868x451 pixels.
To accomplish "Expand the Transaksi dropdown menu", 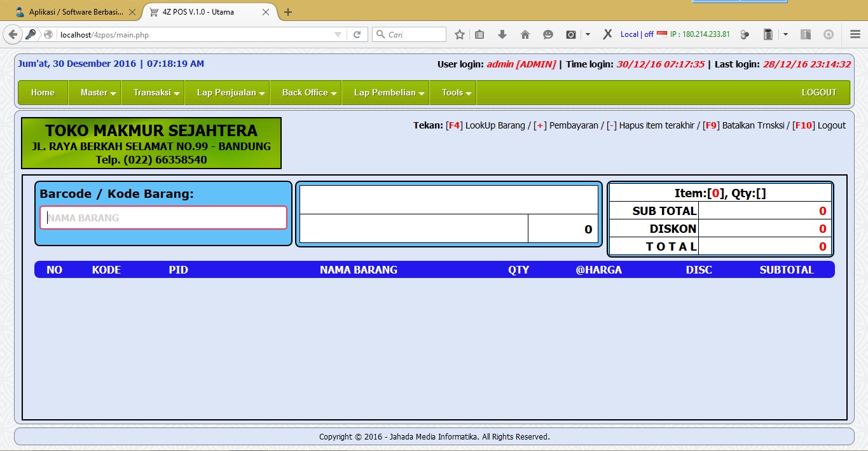I will tap(153, 93).
